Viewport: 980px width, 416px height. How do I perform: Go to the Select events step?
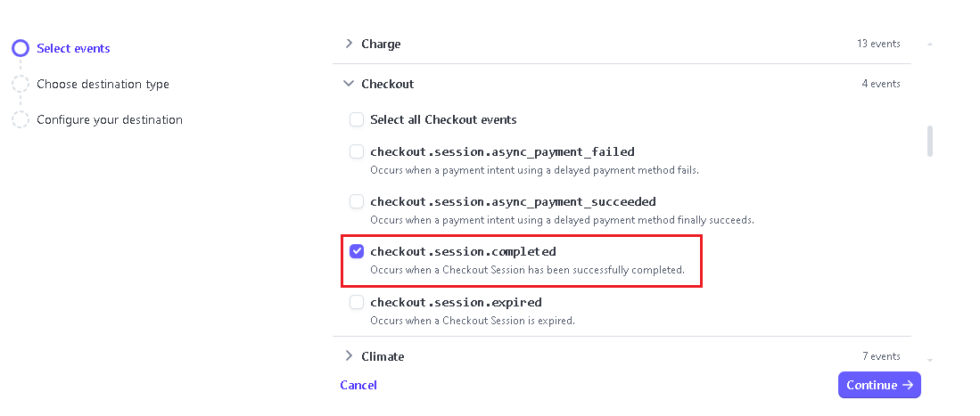[x=73, y=48]
